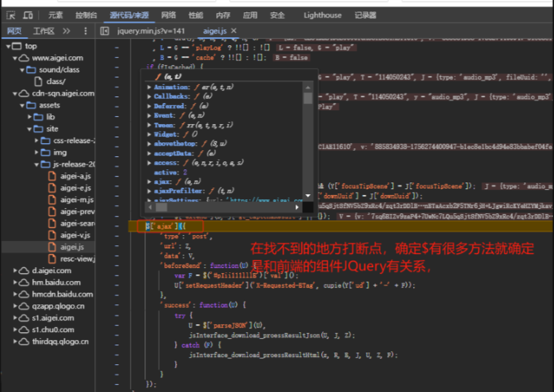Open the 应用 panel tab
Image resolution: width=554 pixels, height=392 pixels.
click(250, 15)
